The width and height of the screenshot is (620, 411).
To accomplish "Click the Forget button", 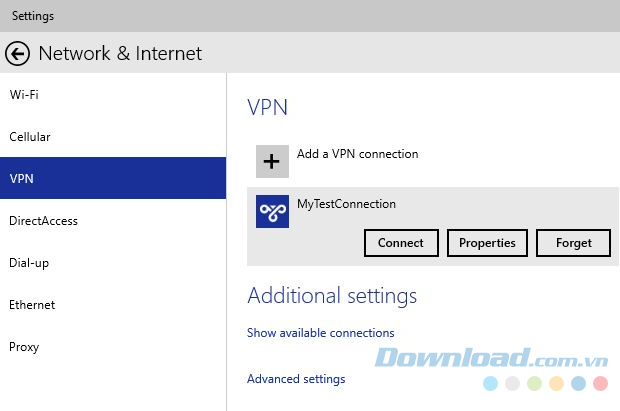I will [x=574, y=243].
